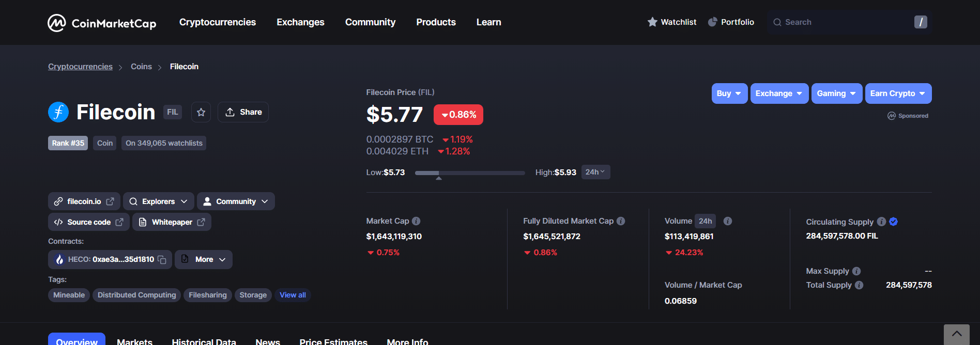980x345 pixels.
Task: Click the Share button
Action: [x=243, y=112]
